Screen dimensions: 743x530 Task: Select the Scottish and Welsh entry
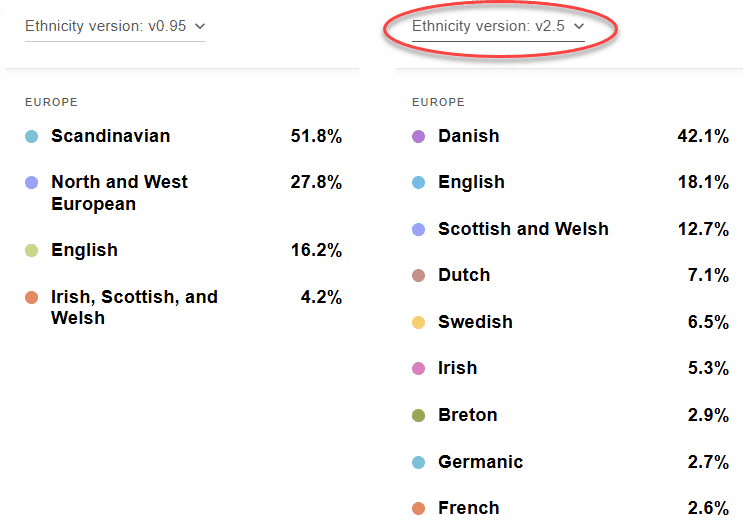tap(523, 229)
